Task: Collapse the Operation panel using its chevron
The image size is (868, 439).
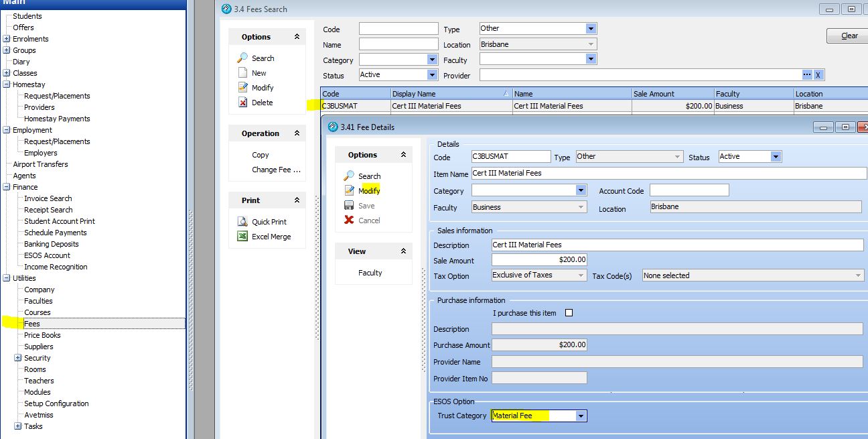Action: coord(297,133)
